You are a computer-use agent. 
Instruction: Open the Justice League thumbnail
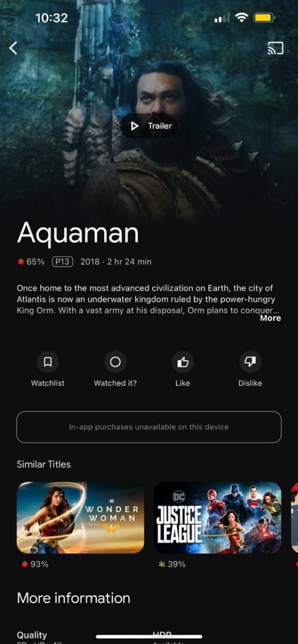tap(217, 517)
